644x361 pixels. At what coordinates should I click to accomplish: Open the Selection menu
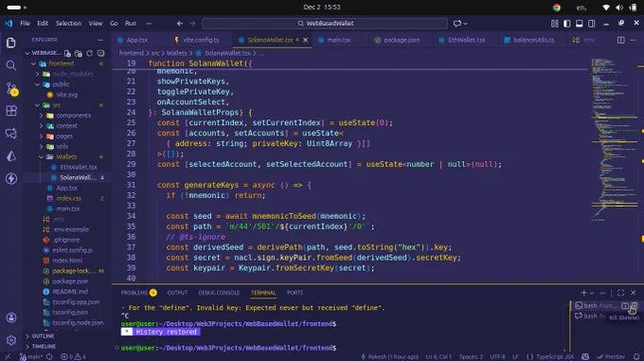(x=68, y=24)
